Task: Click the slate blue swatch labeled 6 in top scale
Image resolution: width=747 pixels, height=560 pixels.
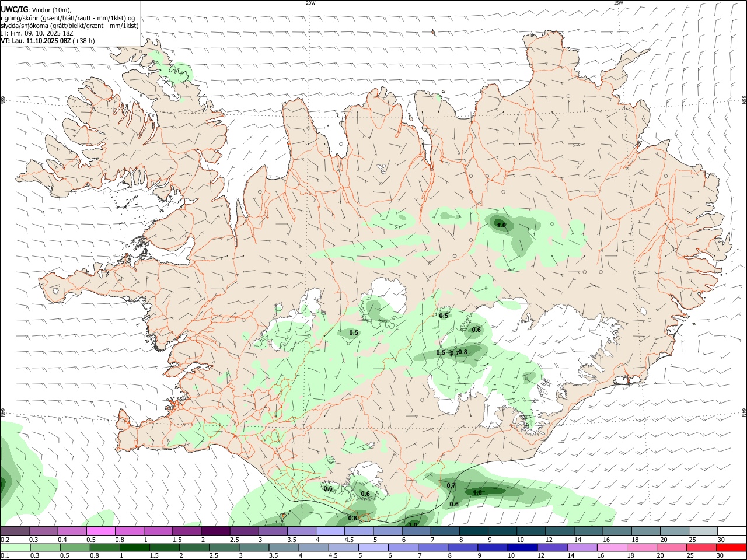Action: coord(416,531)
